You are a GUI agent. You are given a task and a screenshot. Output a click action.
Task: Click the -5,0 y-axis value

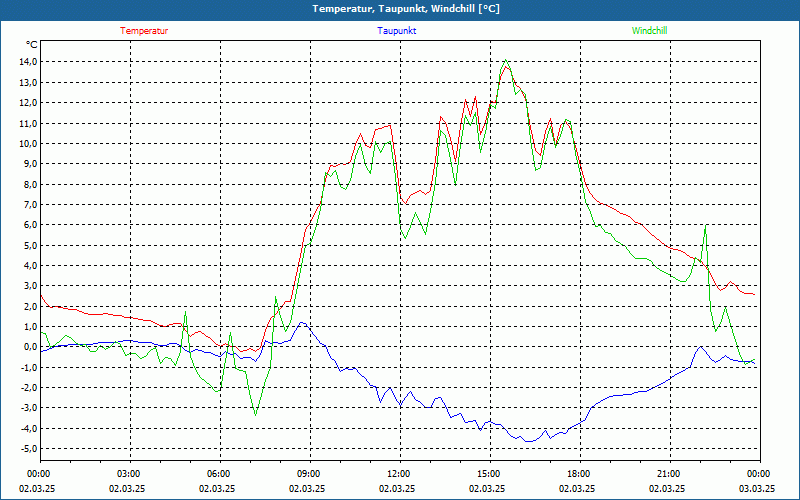tap(29, 449)
